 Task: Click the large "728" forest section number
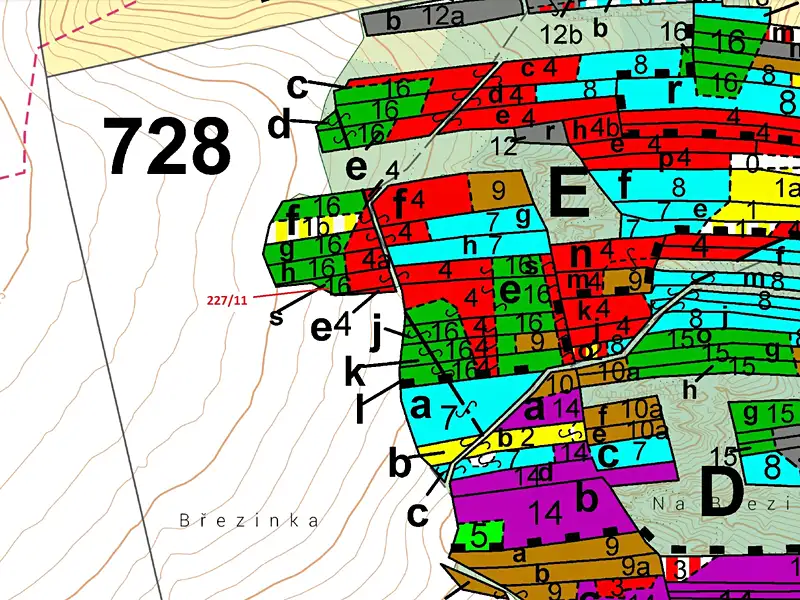167,146
